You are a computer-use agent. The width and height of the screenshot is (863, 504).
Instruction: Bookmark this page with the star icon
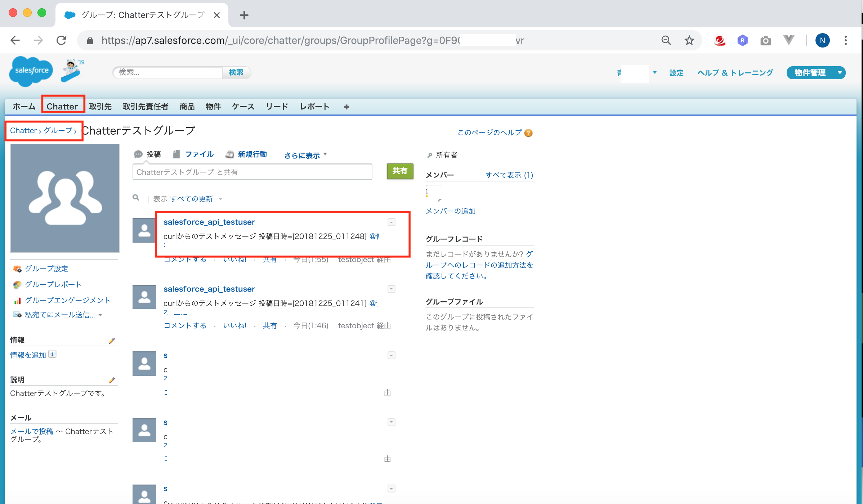click(689, 40)
